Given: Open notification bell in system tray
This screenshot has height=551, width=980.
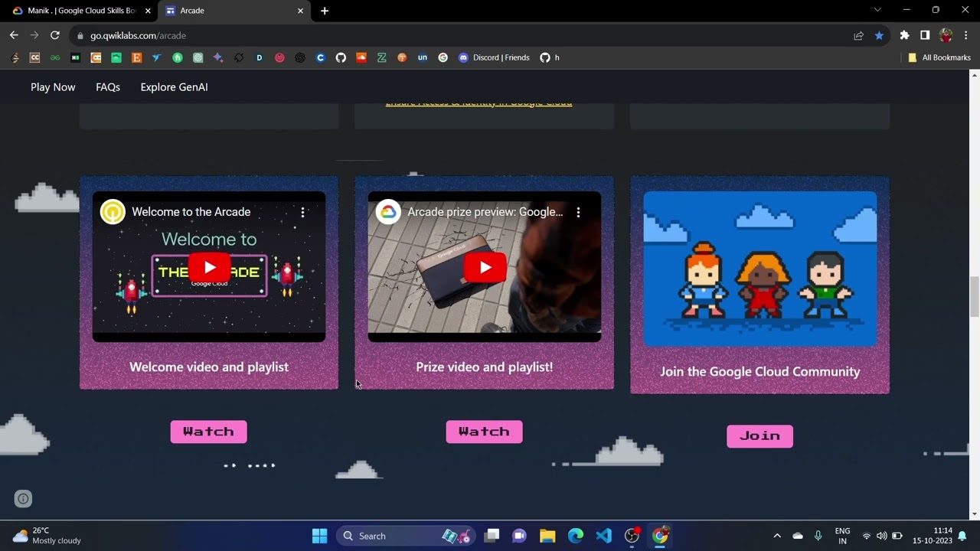Looking at the screenshot, I should point(962,536).
